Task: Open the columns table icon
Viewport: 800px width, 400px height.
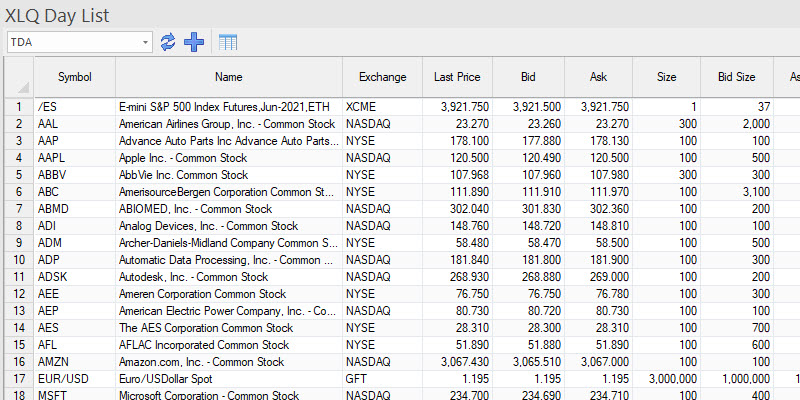Action: 228,42
